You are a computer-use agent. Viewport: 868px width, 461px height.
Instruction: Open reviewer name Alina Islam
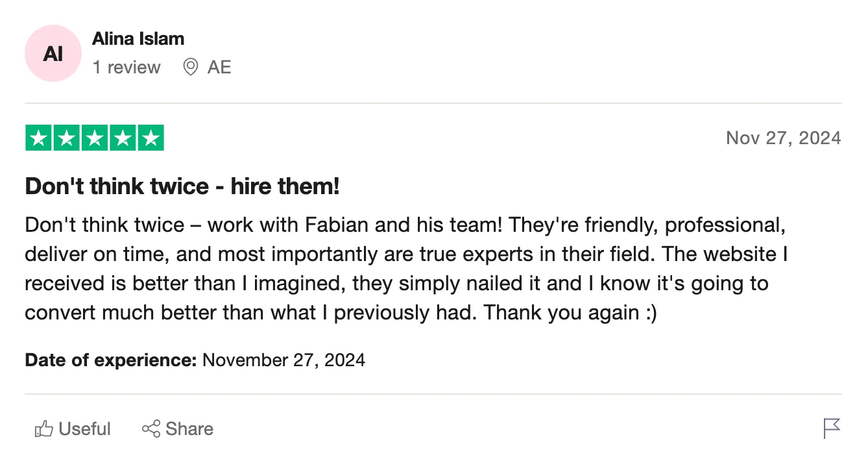(138, 39)
